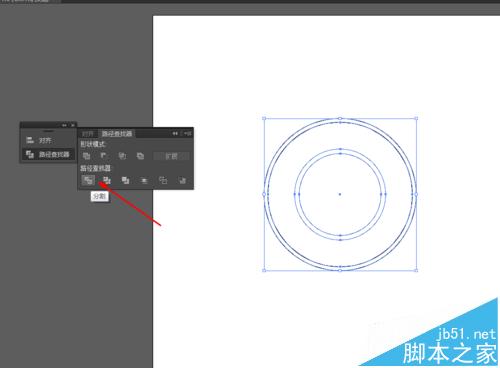The height and width of the screenshot is (368, 500).
Task: Click the top-right bounding box handle
Action: pyautogui.click(x=416, y=118)
